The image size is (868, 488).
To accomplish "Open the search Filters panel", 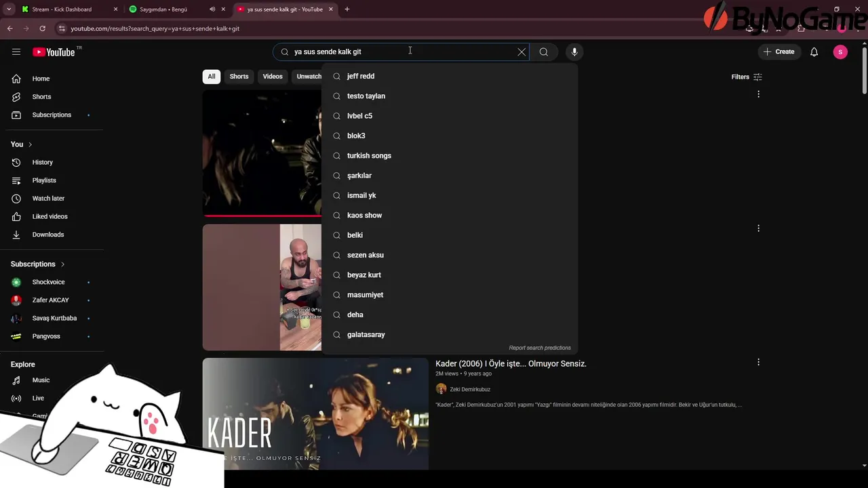I will click(747, 77).
